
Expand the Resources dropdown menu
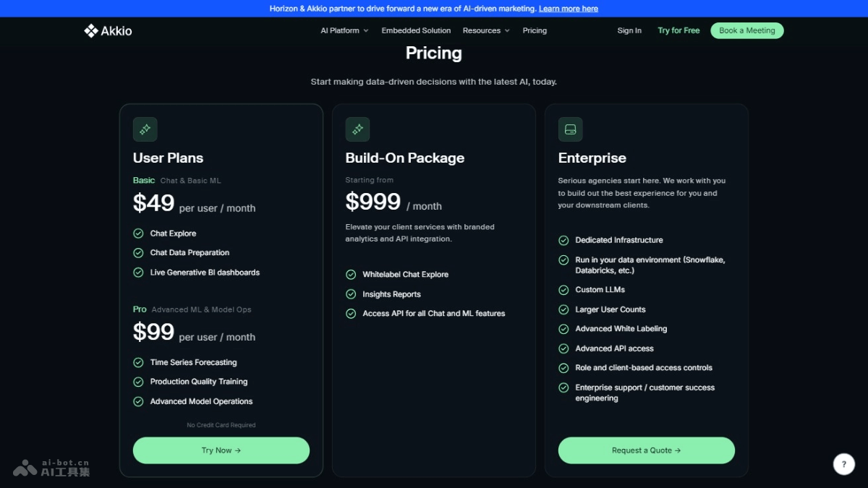point(486,30)
